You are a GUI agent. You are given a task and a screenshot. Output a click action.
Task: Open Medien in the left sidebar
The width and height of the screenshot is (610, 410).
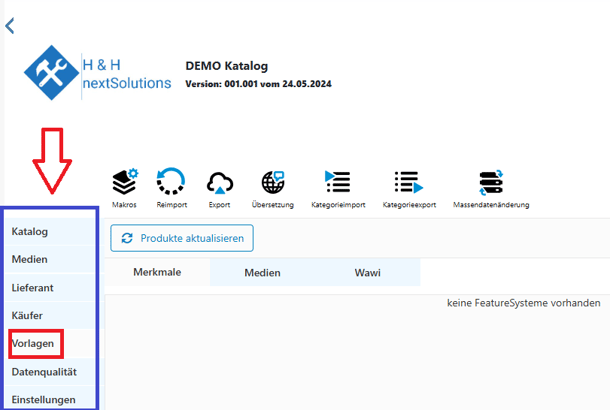pyautogui.click(x=30, y=260)
